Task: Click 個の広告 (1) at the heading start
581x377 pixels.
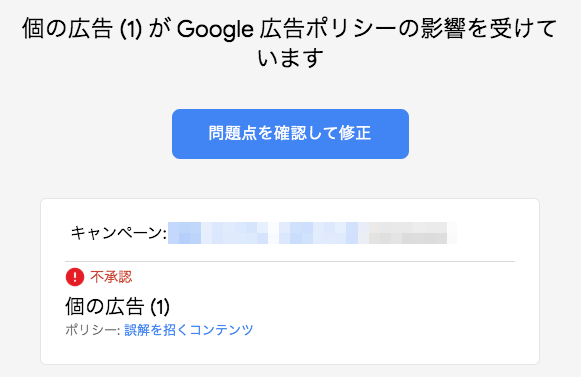Action: point(82,29)
